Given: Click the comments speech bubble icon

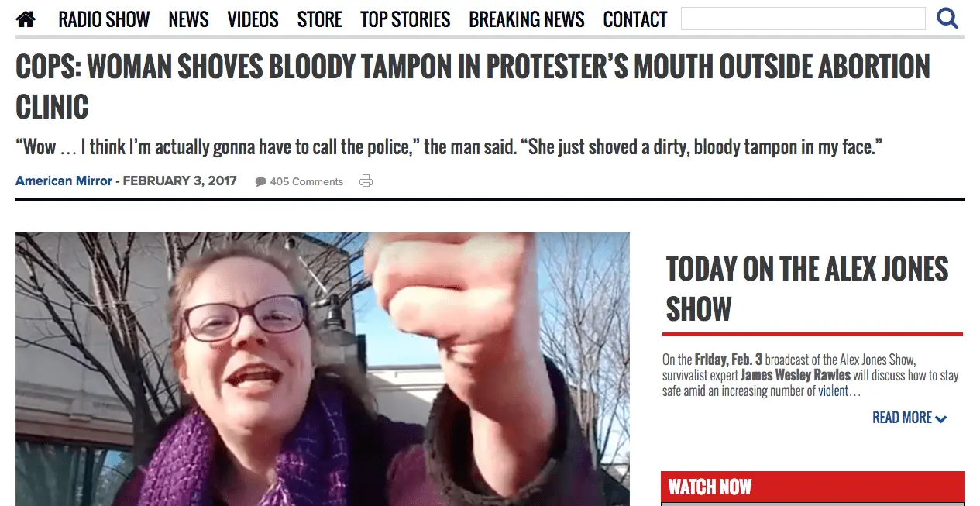Looking at the screenshot, I should click(261, 182).
